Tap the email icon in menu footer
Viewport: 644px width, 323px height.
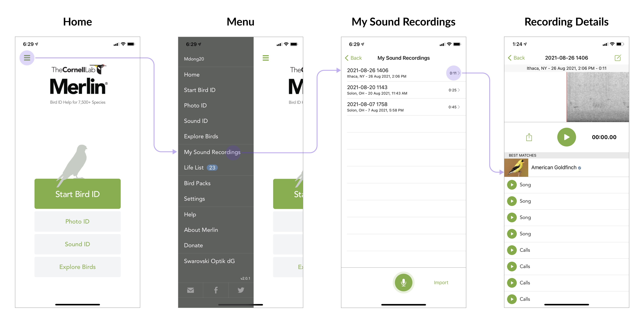click(x=190, y=290)
